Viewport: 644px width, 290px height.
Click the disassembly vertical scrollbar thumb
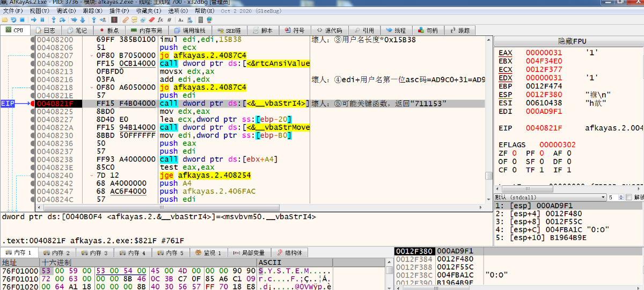point(488,175)
